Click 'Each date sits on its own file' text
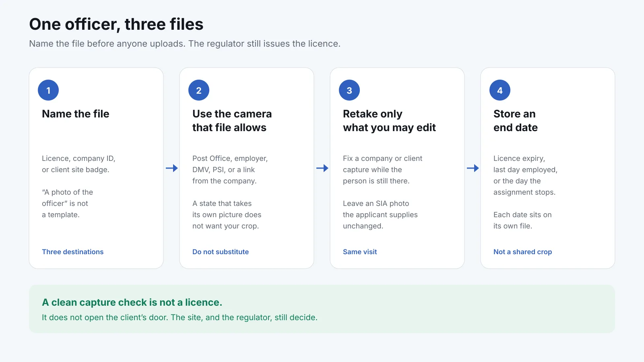This screenshot has width=644, height=362. [522, 220]
